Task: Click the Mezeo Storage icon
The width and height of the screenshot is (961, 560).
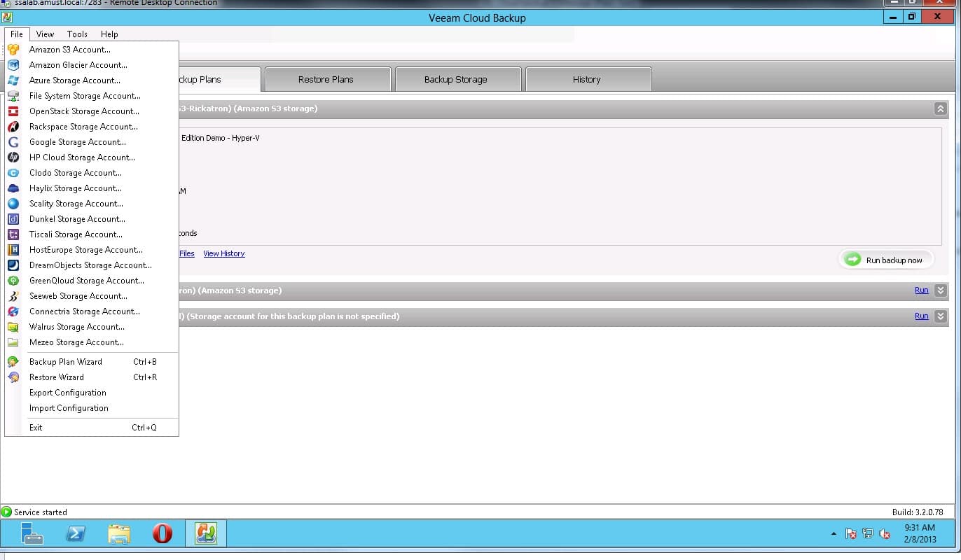Action: point(13,342)
